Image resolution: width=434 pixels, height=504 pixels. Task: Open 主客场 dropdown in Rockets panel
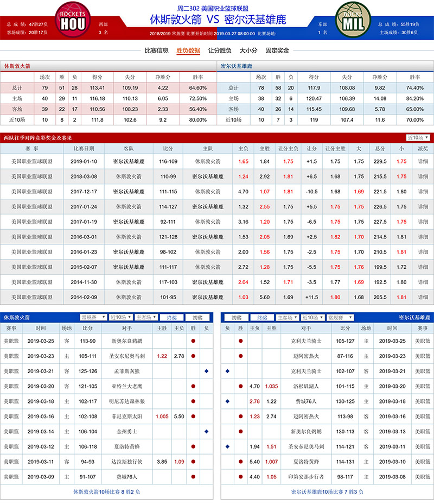146,317
